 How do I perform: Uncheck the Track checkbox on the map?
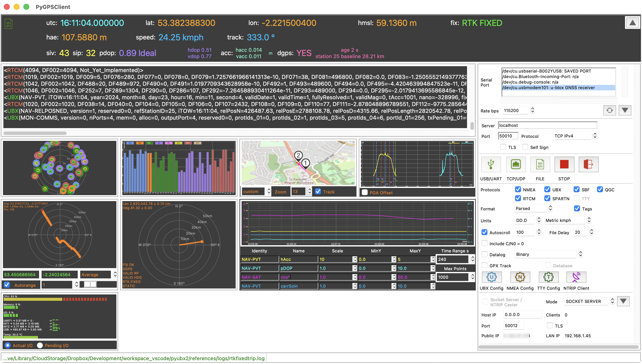(x=318, y=192)
